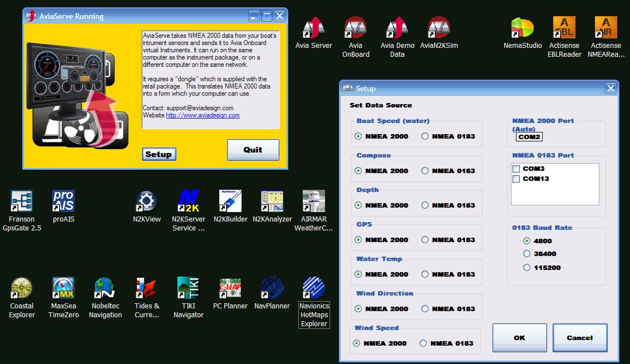Select the Franson GpsGate 2.5 icon
This screenshot has height=364, width=630.
[22, 211]
